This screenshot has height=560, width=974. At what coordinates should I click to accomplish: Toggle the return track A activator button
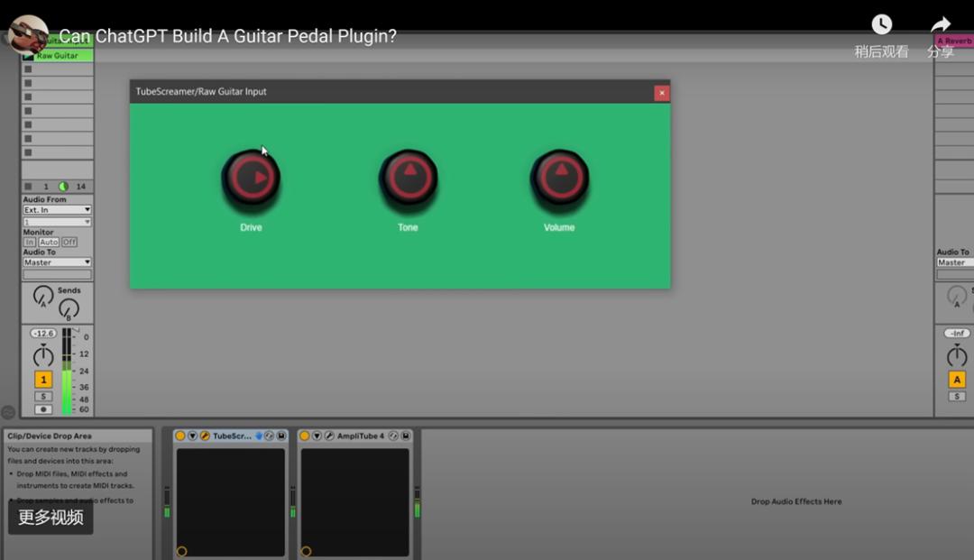click(x=957, y=380)
